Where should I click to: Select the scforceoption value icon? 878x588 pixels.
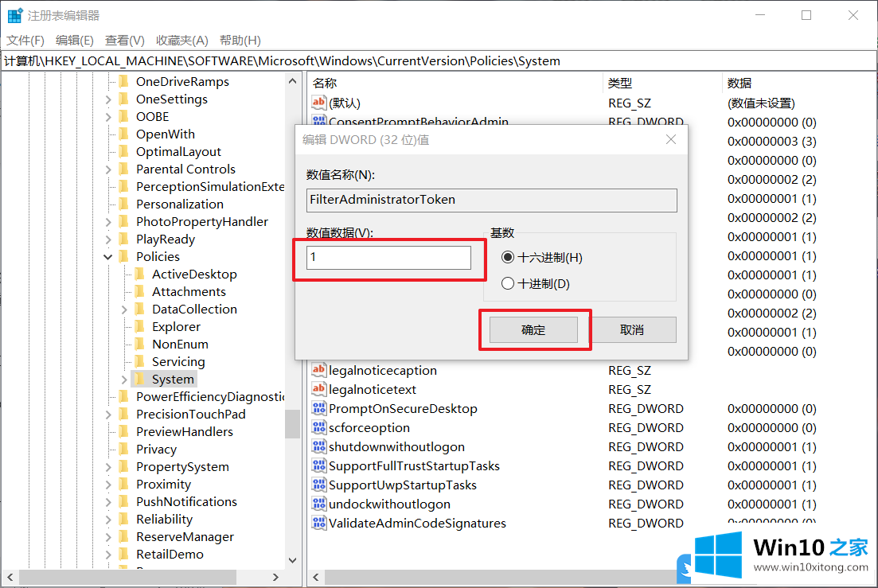click(318, 427)
